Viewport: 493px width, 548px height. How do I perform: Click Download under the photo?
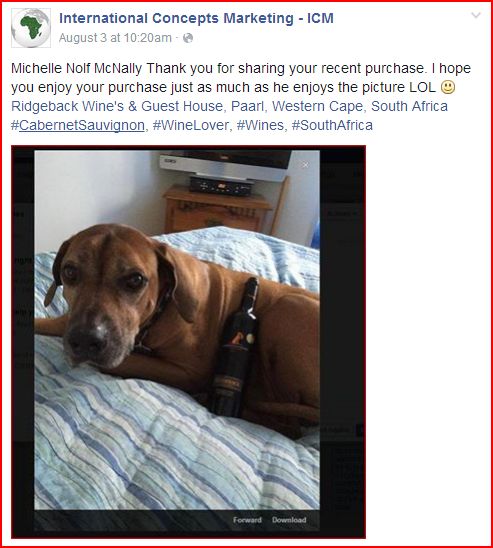289,520
